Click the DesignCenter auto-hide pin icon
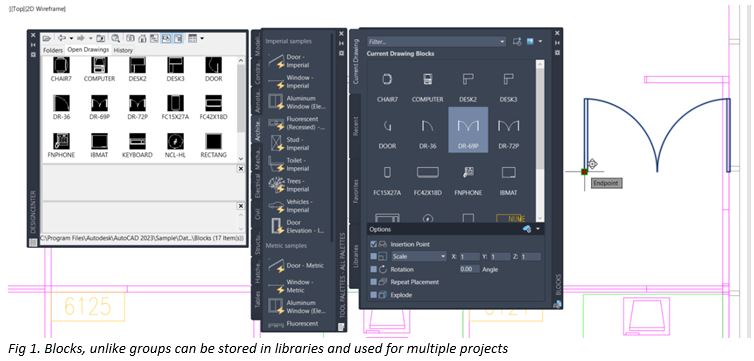Image resolution: width=754 pixels, height=361 pixels. click(x=33, y=45)
